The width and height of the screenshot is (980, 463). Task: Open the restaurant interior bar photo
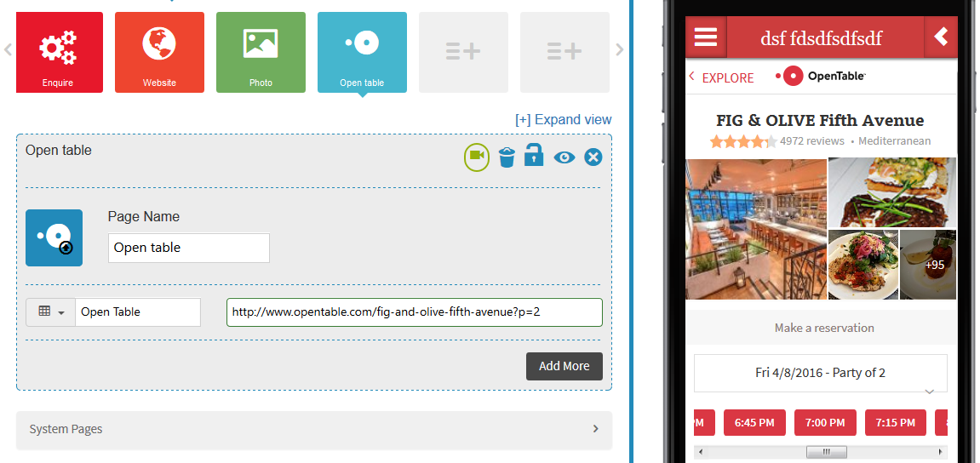click(x=756, y=229)
